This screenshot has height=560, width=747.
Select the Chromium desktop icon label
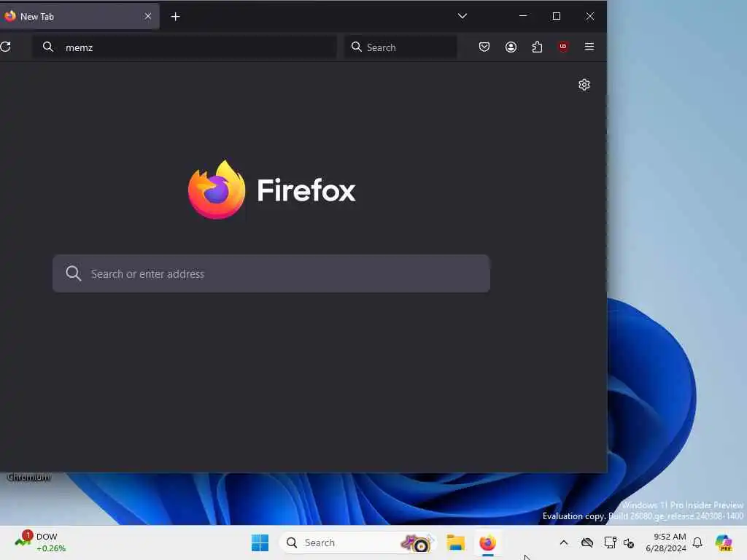click(28, 477)
